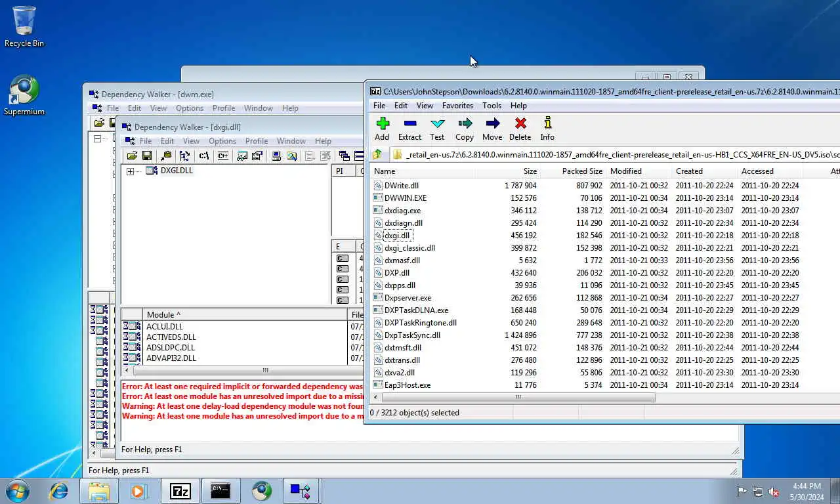Click the Windows Start button

coord(17,491)
